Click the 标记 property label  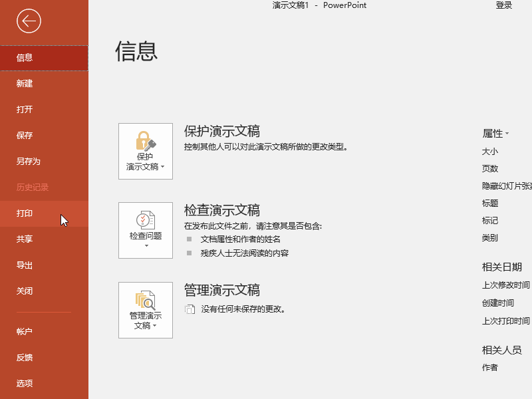(x=490, y=221)
